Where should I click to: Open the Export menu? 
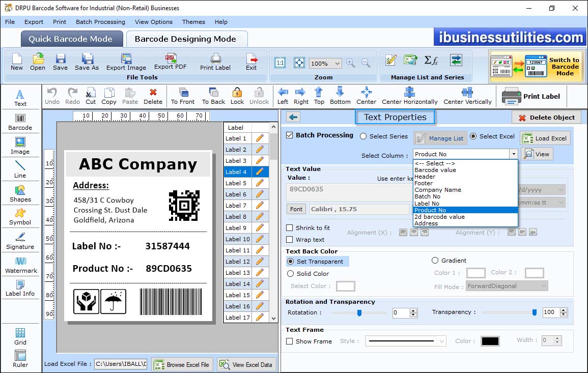pos(34,22)
